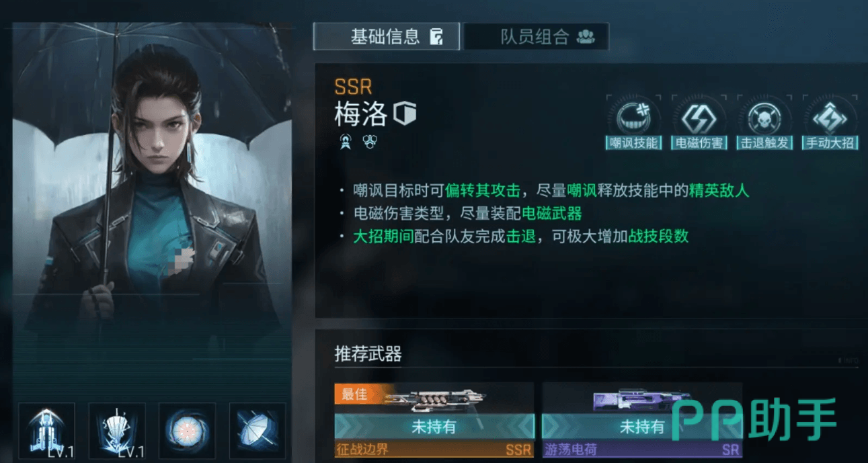Open the circular vortex skill icon
Viewport: 868px width, 463px height.
(x=188, y=431)
